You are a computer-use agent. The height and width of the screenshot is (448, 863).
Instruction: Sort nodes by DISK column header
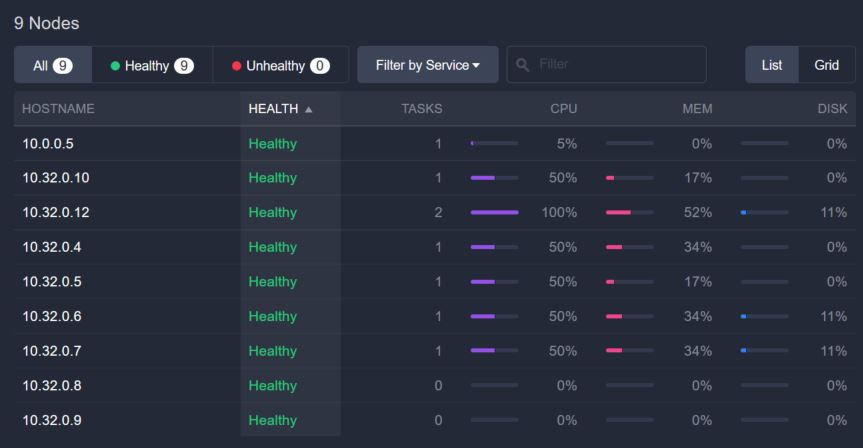pos(831,109)
